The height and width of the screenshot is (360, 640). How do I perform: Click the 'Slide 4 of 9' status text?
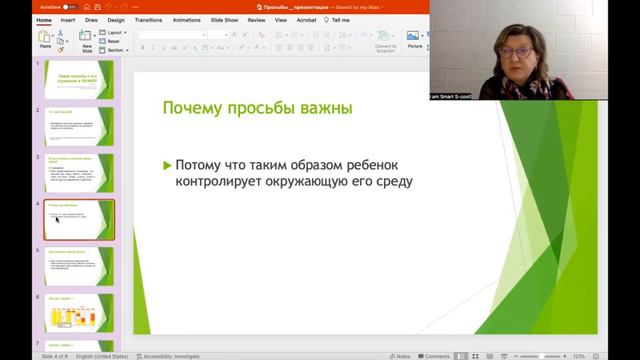click(x=55, y=356)
